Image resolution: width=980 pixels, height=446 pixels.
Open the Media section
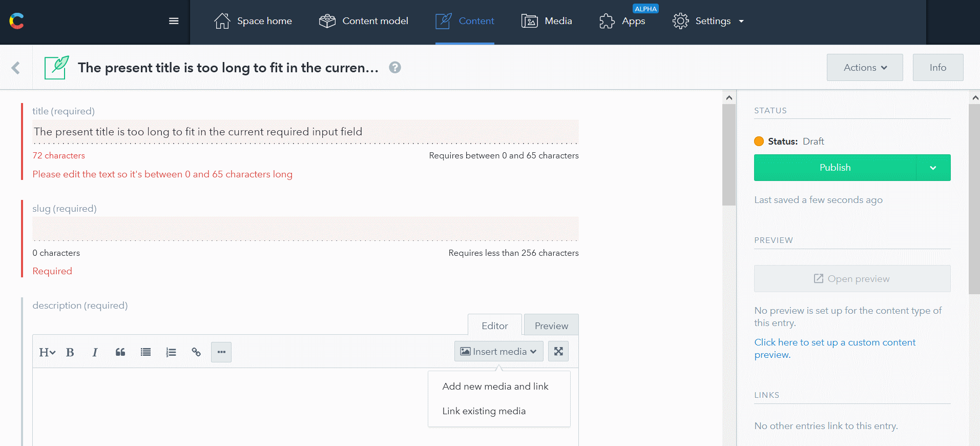547,21
